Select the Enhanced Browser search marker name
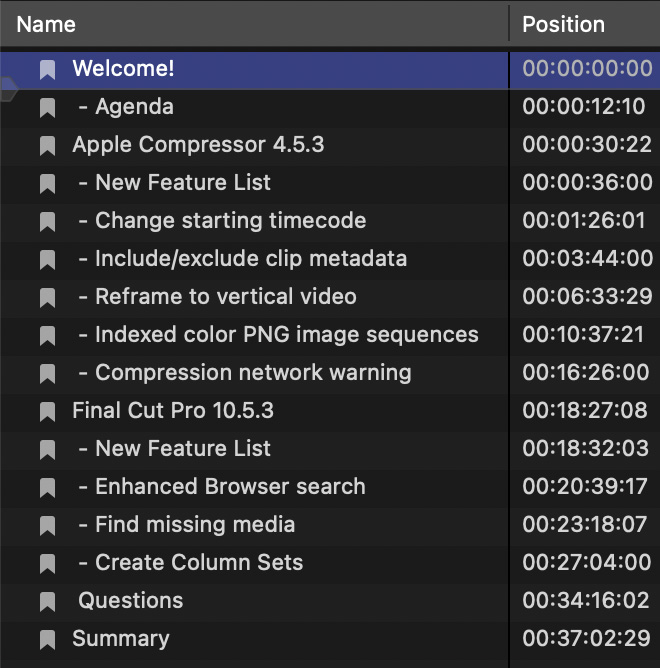 pyautogui.click(x=222, y=487)
